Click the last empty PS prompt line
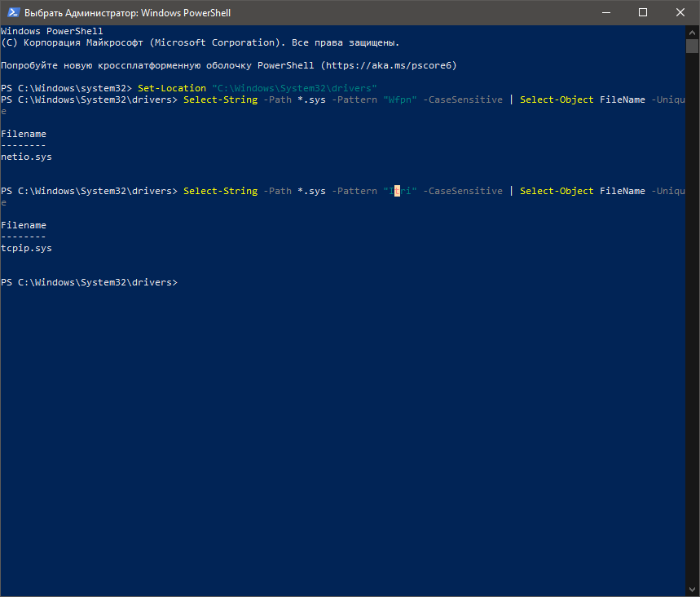This screenshot has width=700, height=597. pyautogui.click(x=90, y=282)
